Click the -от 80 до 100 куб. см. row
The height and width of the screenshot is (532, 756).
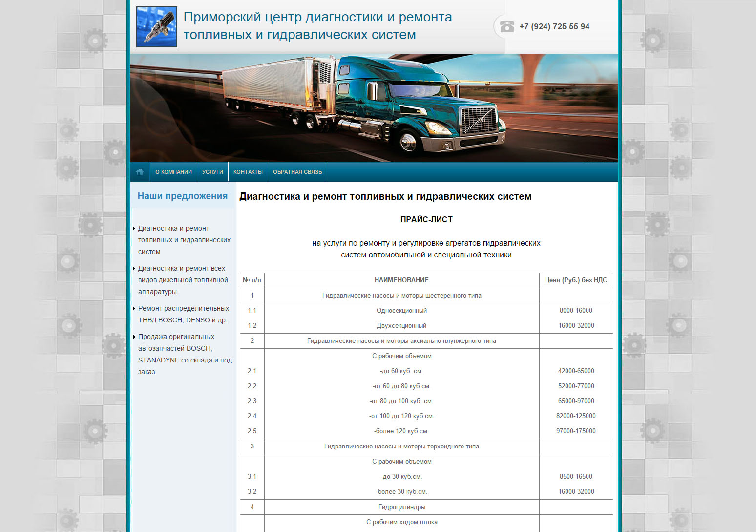(x=401, y=401)
